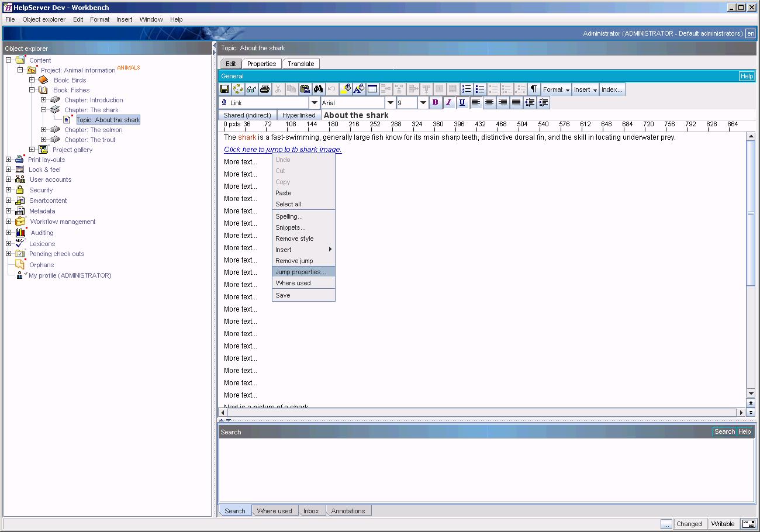
Task: Open the Object explorer menu
Action: tap(44, 19)
